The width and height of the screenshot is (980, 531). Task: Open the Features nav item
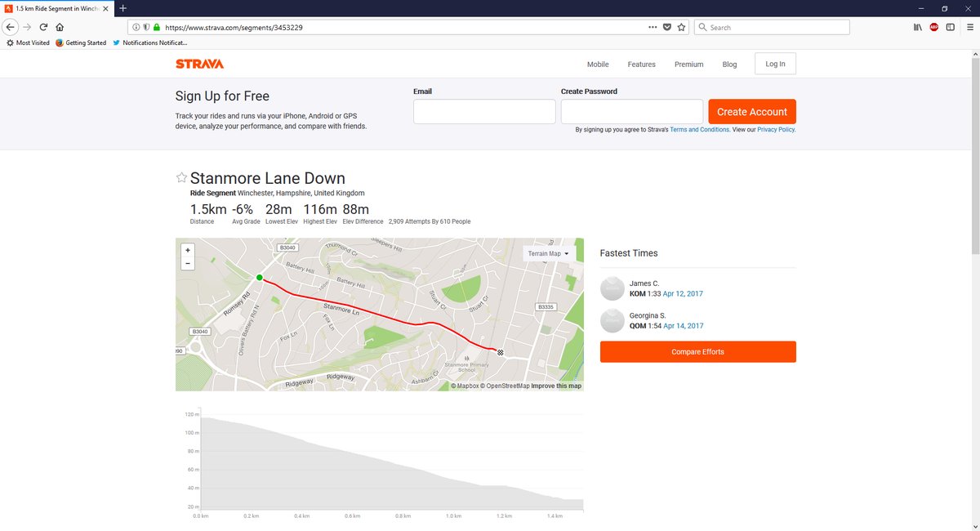641,65
